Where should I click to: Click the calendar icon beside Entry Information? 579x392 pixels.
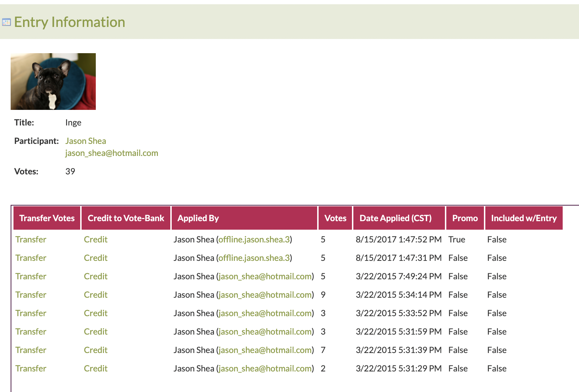point(6,22)
